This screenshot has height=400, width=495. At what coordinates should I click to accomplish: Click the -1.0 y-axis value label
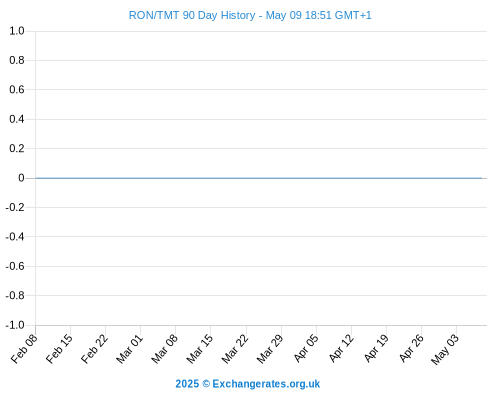pyautogui.click(x=15, y=325)
